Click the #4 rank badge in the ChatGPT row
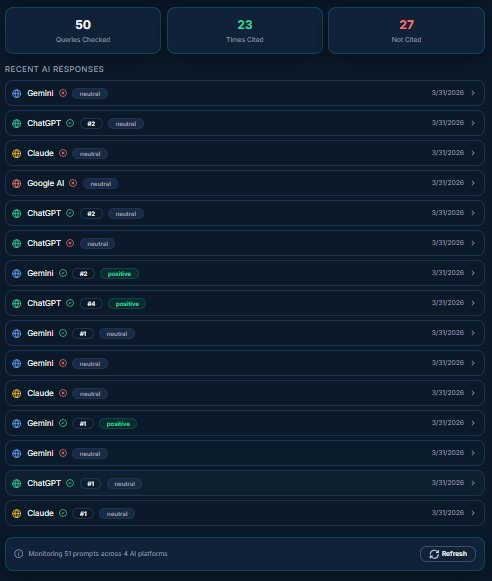 click(91, 304)
